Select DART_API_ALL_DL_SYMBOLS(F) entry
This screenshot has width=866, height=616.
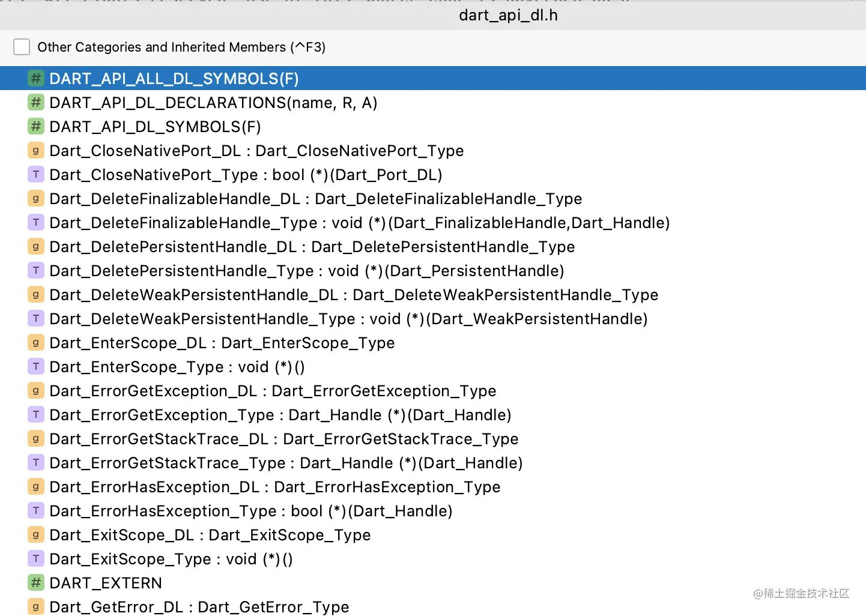pos(433,78)
